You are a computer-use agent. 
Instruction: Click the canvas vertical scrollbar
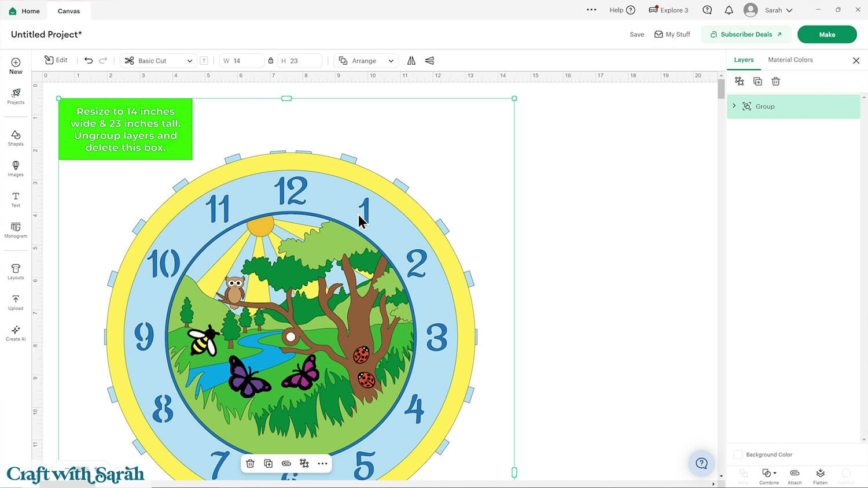(x=721, y=89)
